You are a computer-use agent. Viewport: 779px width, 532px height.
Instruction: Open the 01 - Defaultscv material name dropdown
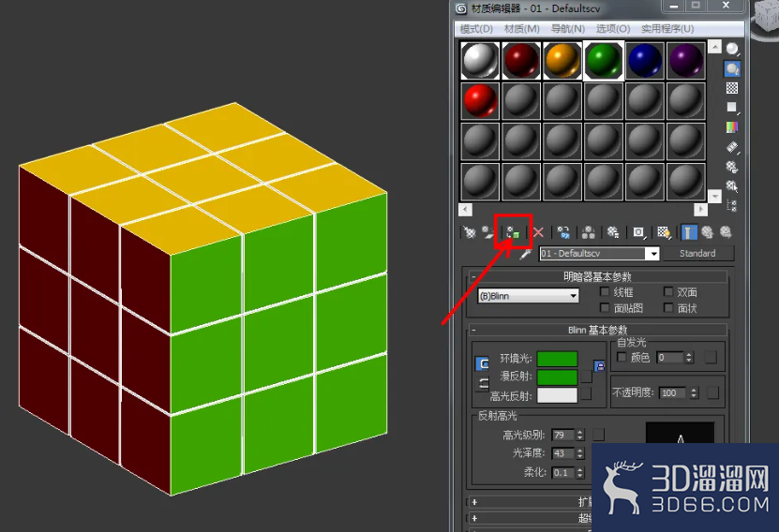(653, 254)
